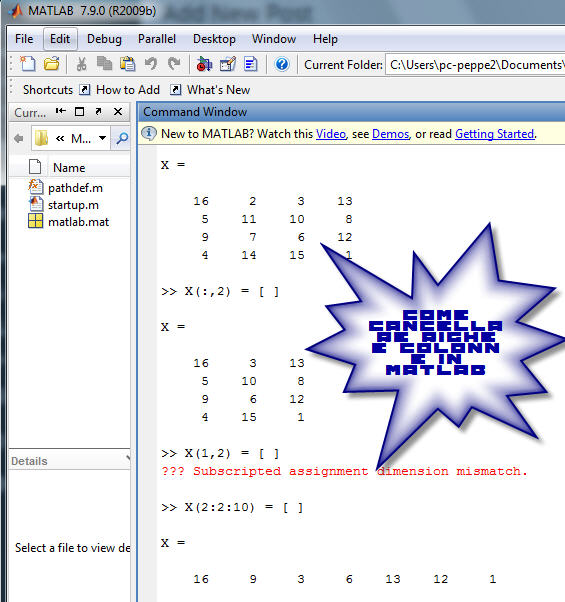The width and height of the screenshot is (565, 602).
Task: Click the Current Folder path field
Action: pyautogui.click(x=475, y=64)
